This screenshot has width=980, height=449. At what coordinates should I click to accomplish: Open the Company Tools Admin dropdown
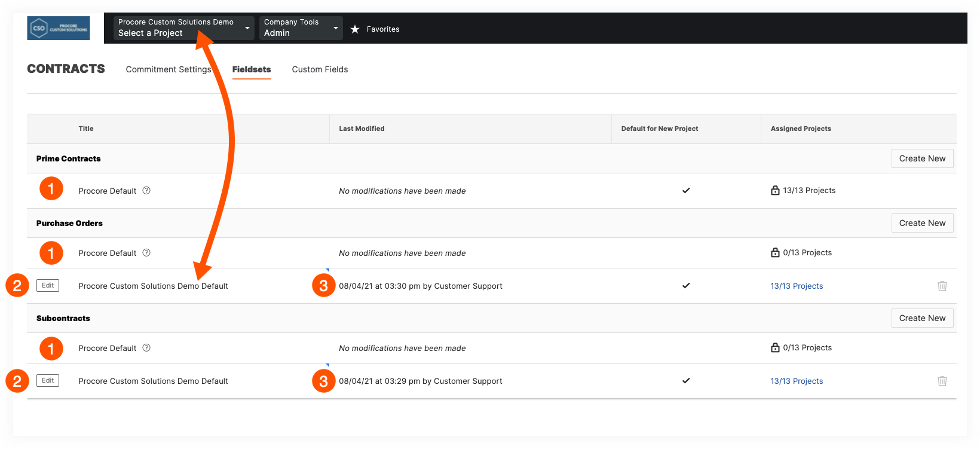click(301, 28)
